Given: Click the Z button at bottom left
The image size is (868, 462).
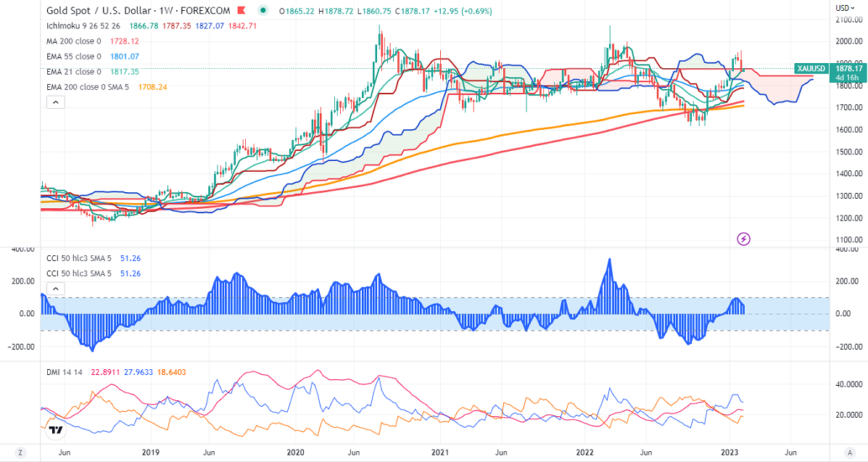Looking at the screenshot, I should [20, 453].
